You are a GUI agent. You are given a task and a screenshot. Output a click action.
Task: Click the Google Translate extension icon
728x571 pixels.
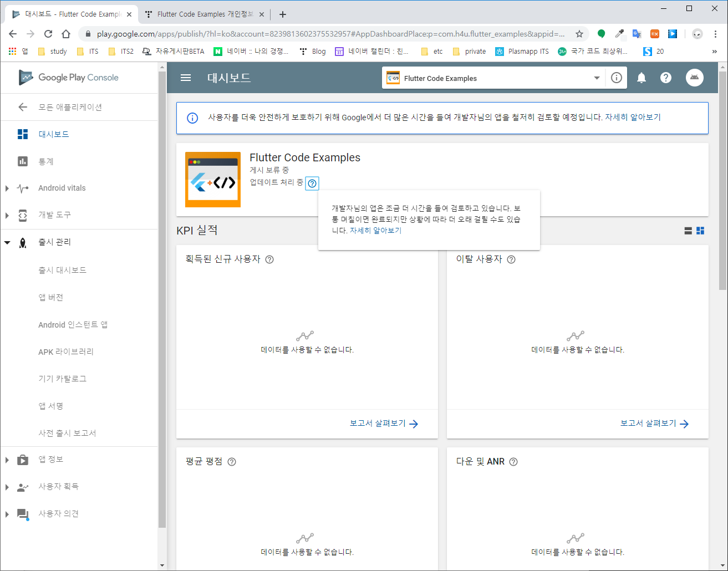637,34
